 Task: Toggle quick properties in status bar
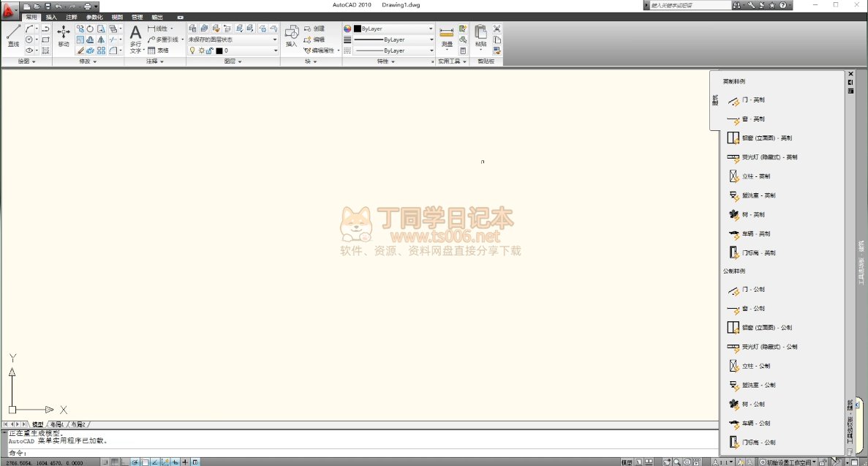point(195,462)
